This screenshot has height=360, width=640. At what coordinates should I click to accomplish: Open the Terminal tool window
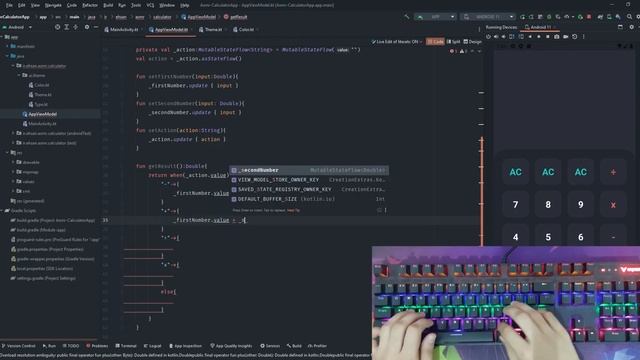click(126, 346)
